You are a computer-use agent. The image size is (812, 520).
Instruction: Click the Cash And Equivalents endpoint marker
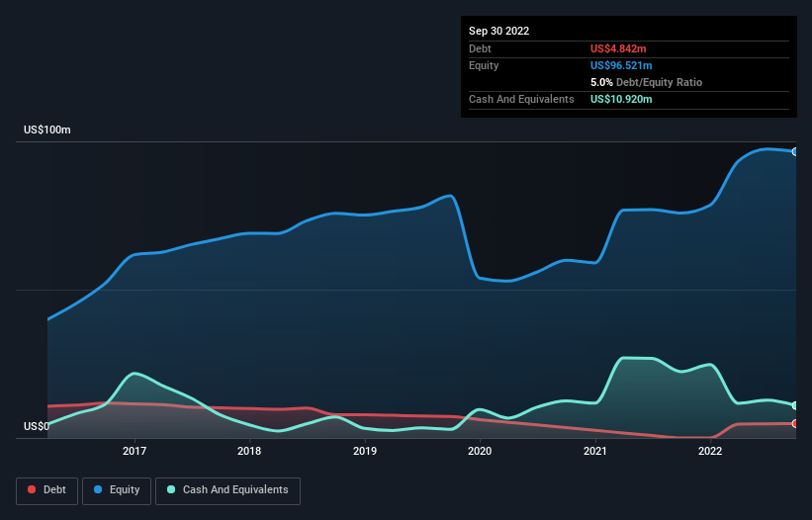795,405
